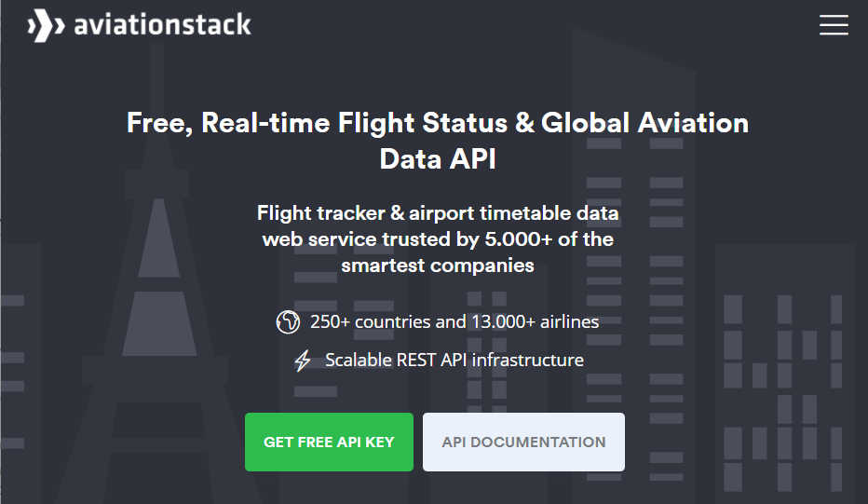Click "Scalable REST API infrastructure" text
The width and height of the screenshot is (868, 504).
(454, 360)
